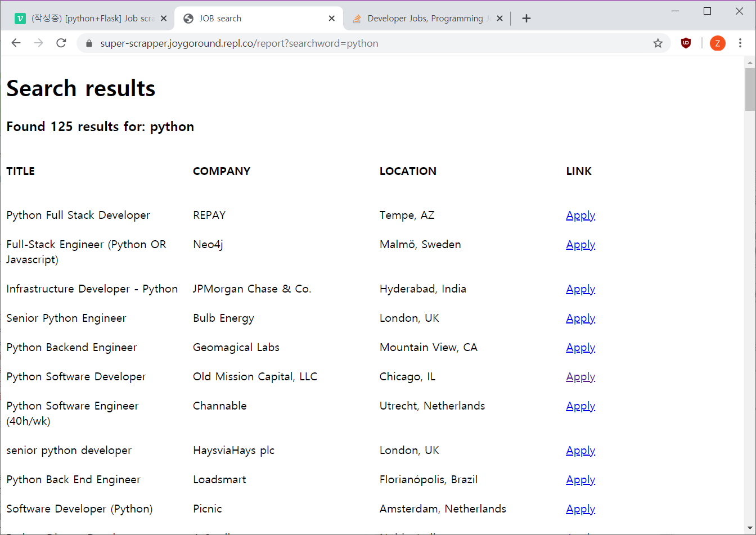756x535 pixels.
Task: Click 'Mountain View, CA' location
Action: [429, 348]
